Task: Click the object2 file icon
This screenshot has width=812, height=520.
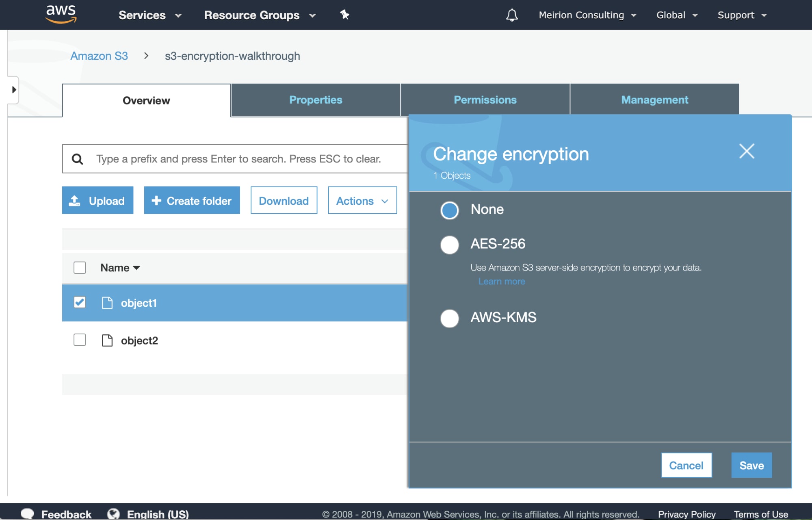Action: click(x=107, y=340)
